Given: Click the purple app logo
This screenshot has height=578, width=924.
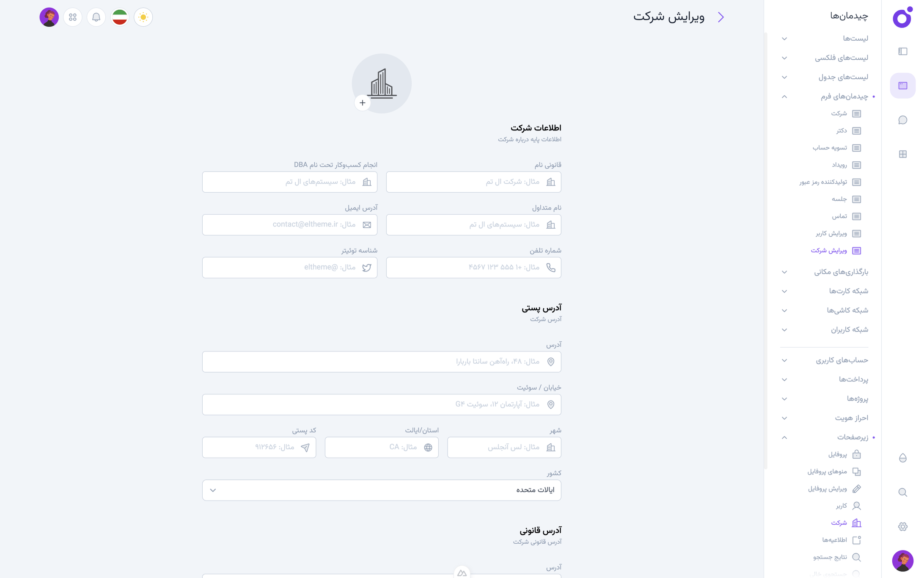Looking at the screenshot, I should click(x=902, y=18).
